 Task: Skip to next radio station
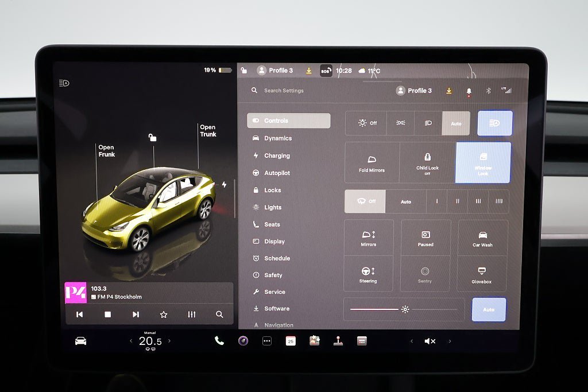(x=136, y=315)
